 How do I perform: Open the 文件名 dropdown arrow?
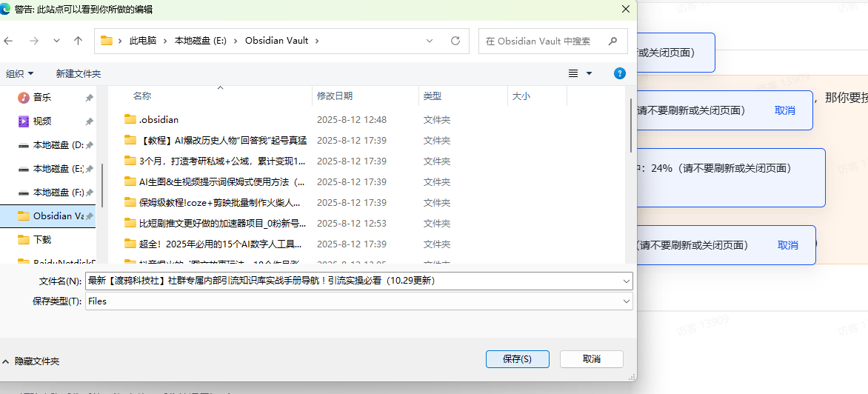click(x=627, y=281)
